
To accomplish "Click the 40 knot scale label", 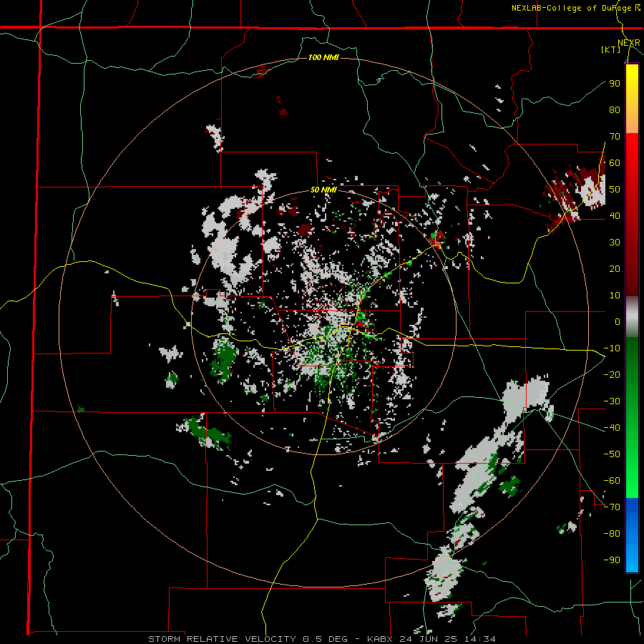I will [615, 216].
